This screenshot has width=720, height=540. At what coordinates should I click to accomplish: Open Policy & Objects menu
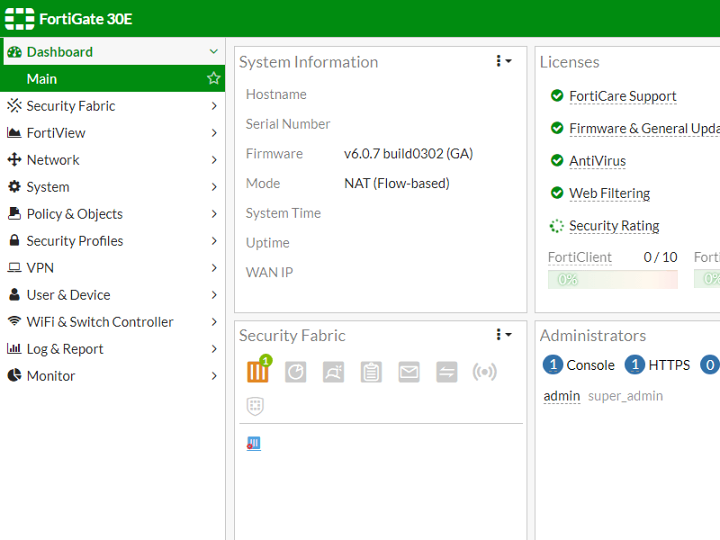tap(112, 214)
